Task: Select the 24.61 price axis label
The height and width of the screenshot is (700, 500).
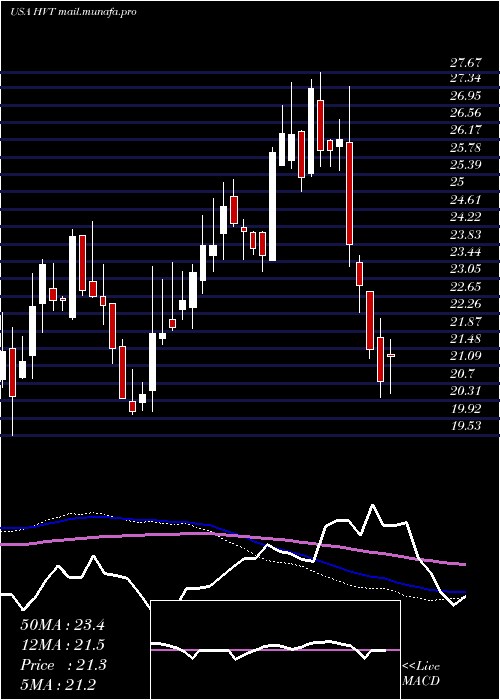Action: pyautogui.click(x=465, y=199)
